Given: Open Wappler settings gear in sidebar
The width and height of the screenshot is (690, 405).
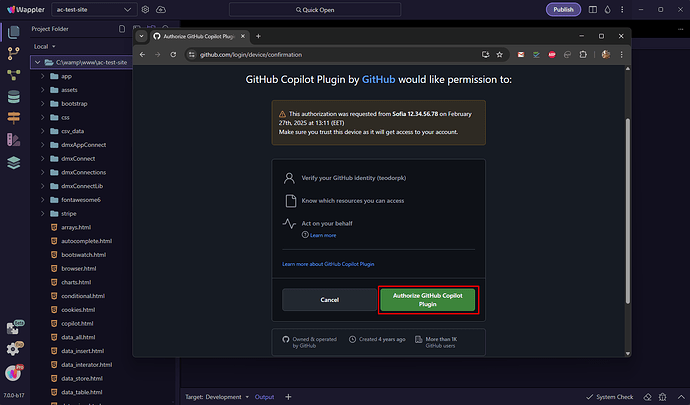Looking at the screenshot, I should point(14,349).
